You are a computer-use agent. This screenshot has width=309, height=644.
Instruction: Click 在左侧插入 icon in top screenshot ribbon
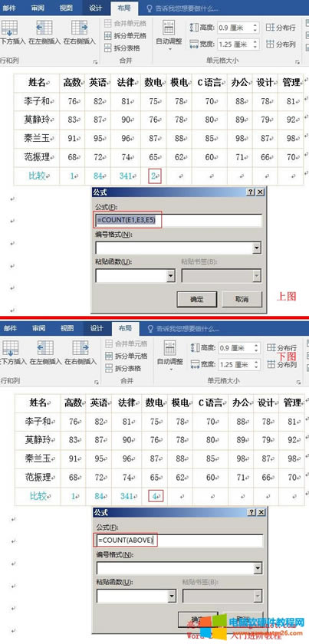point(44,28)
